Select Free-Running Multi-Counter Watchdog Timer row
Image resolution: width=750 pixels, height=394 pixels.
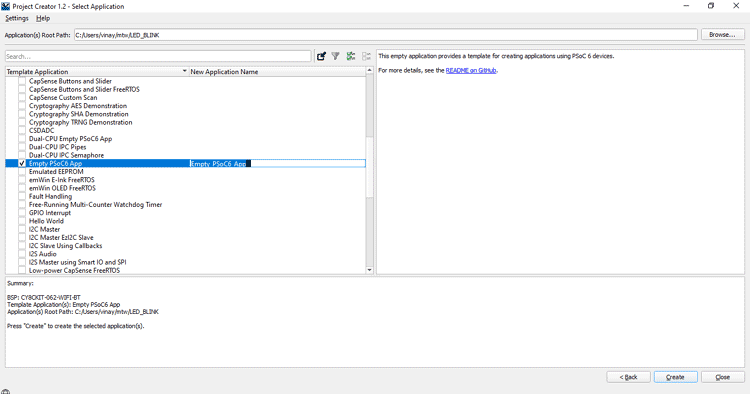[95, 205]
